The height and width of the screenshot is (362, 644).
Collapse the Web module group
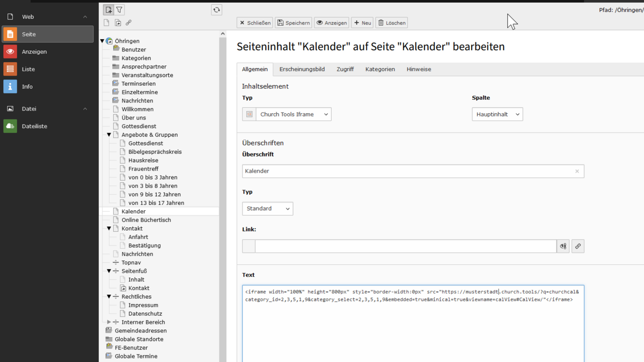(85, 17)
